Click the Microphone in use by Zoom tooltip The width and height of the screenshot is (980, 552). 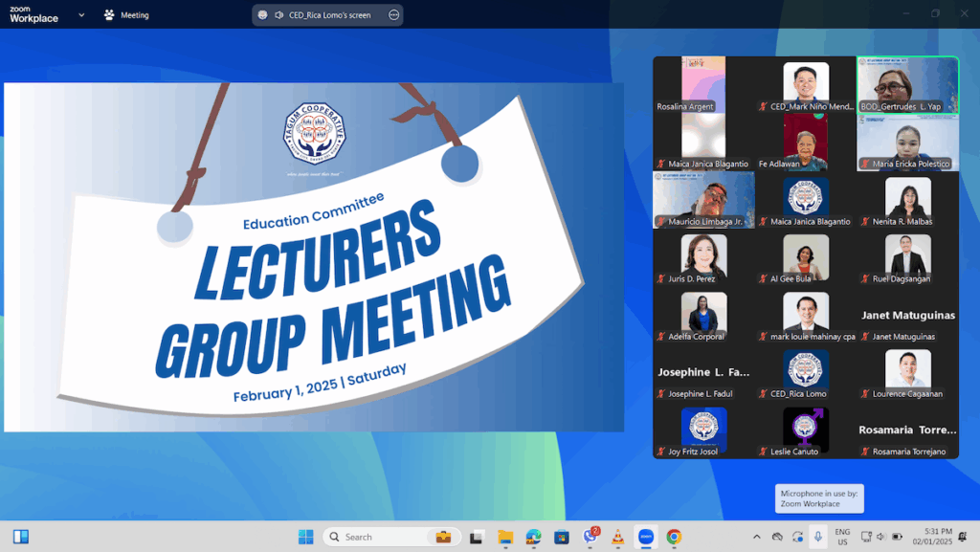coord(819,498)
